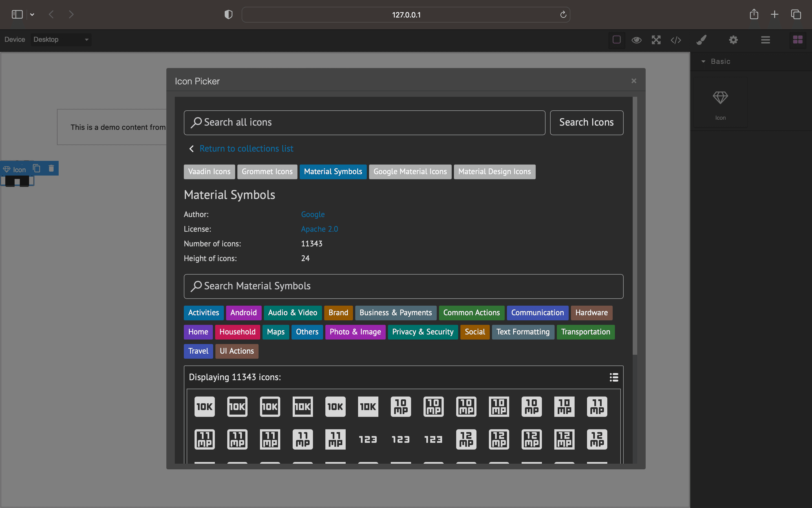Filter icons by Maps category
The image size is (812, 508).
click(276, 332)
